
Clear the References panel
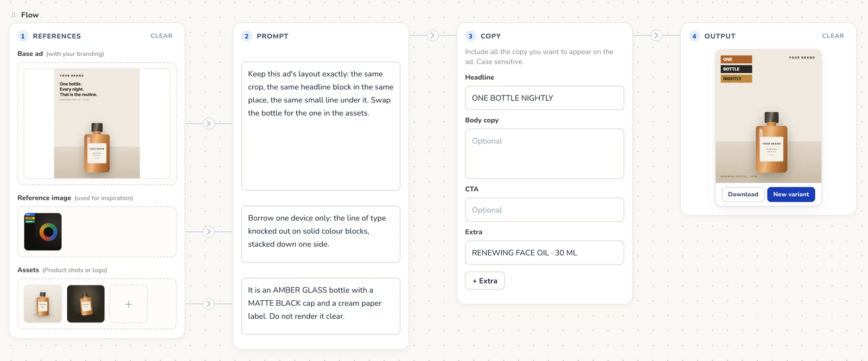click(162, 36)
